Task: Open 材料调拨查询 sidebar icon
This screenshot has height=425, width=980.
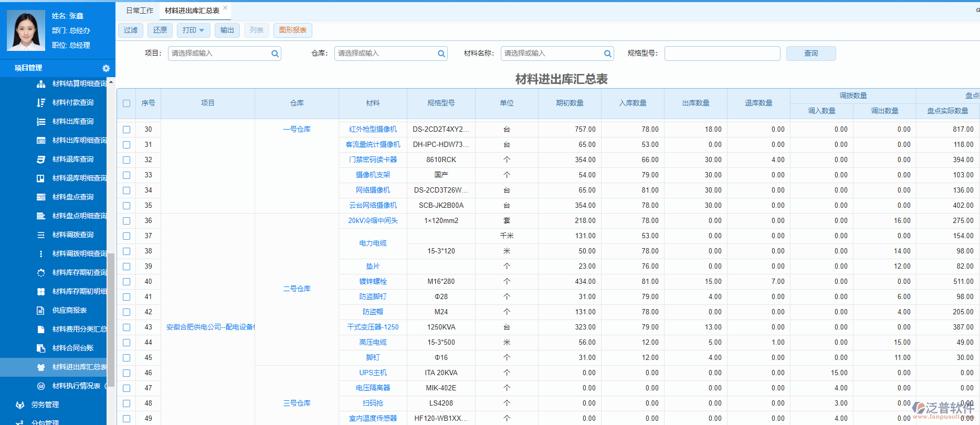Action: coord(41,235)
